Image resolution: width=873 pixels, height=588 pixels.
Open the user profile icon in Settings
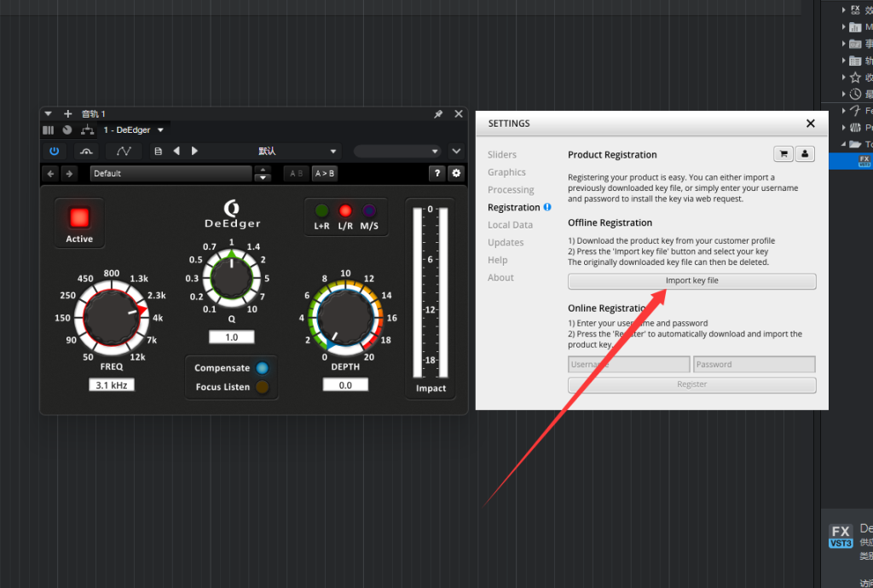805,154
